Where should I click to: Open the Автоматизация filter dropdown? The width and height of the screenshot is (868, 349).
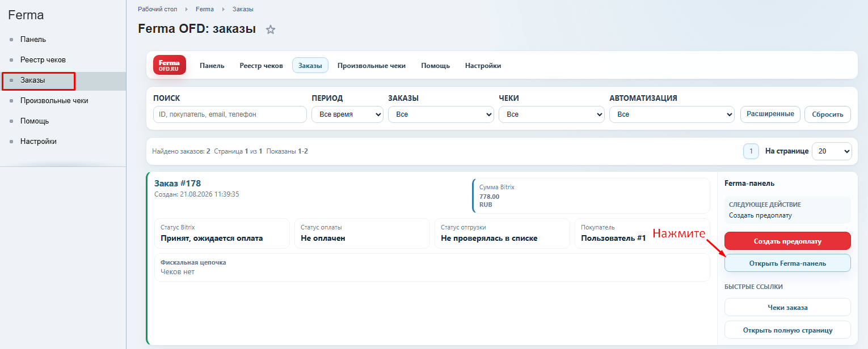click(x=672, y=114)
